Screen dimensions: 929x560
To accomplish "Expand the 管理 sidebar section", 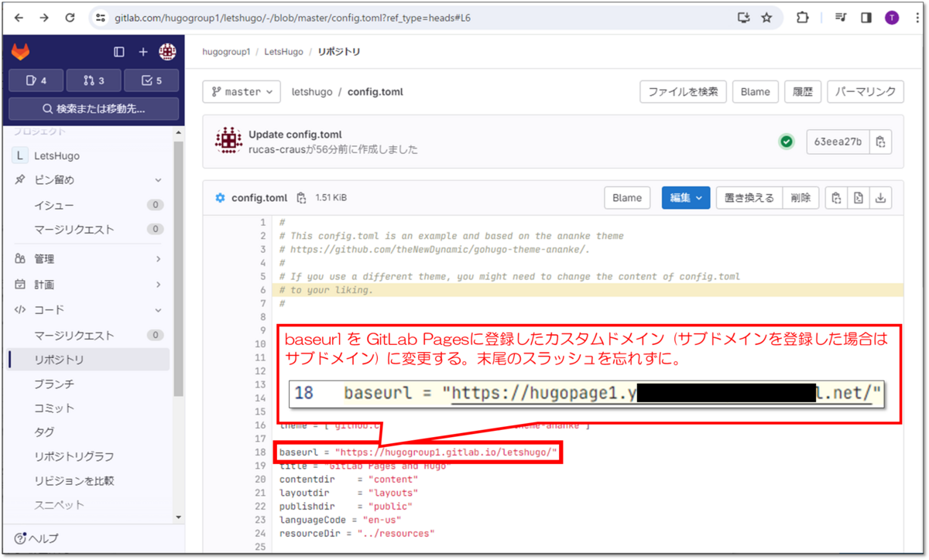I will pyautogui.click(x=89, y=259).
